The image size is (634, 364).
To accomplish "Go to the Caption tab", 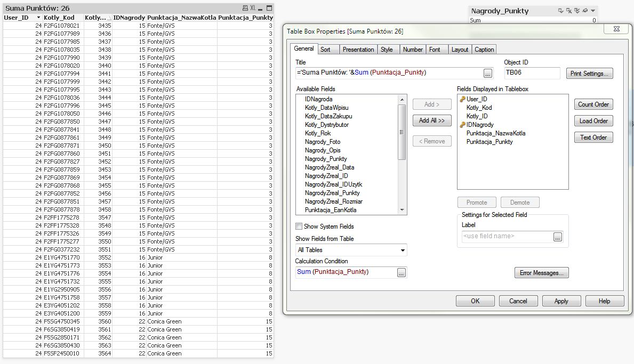I will coord(484,50).
